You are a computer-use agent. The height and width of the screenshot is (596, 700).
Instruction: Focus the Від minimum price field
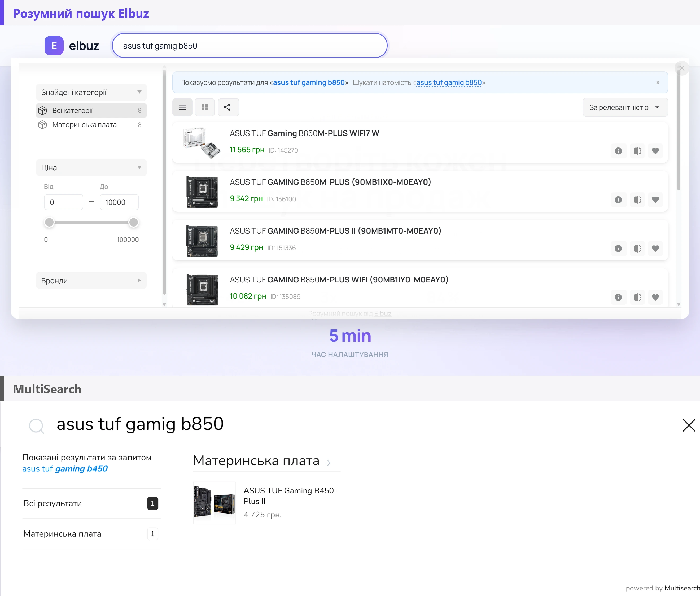63,202
